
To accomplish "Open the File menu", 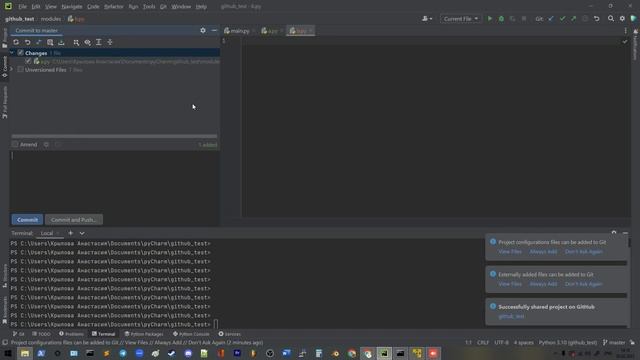I will (22, 7).
